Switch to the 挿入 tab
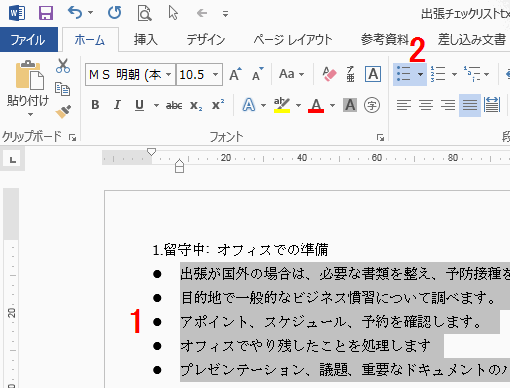Viewport: 510px width, 388px height. (145, 40)
